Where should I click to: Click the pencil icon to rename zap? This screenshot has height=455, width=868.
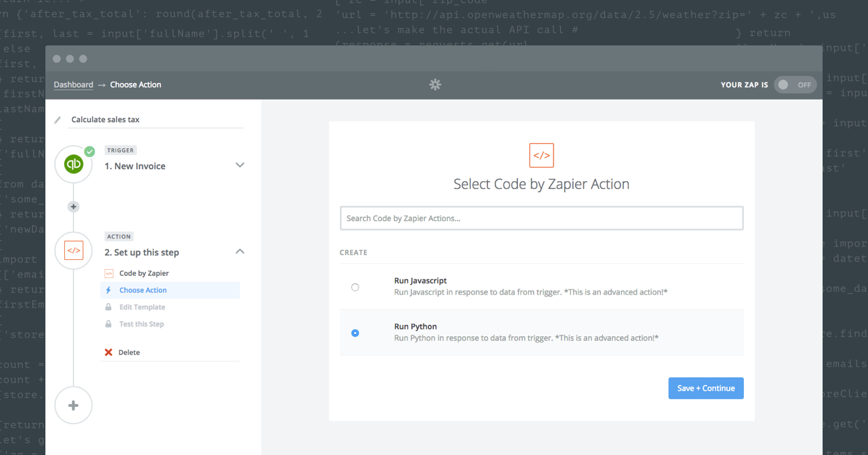57,120
